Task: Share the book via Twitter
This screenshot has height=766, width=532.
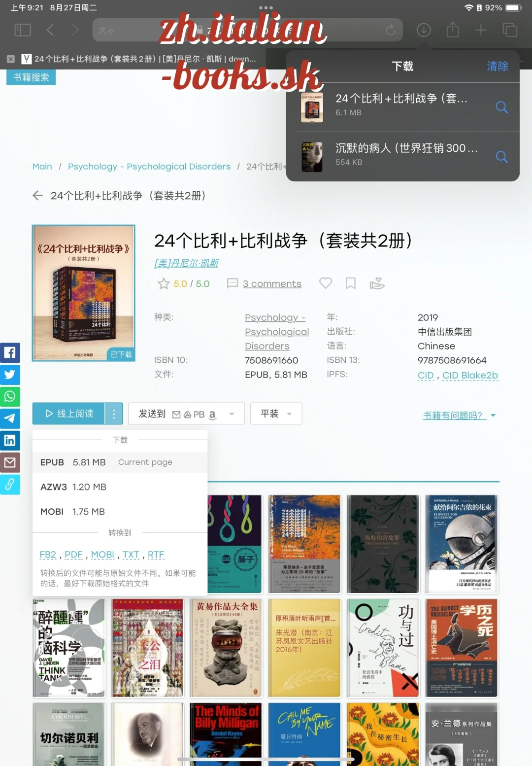Action: point(10,375)
